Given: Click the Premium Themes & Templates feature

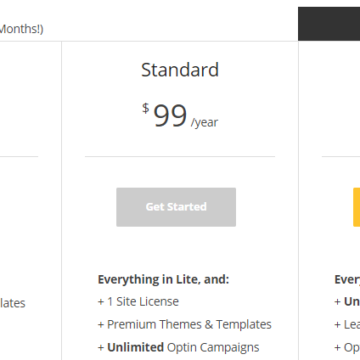Looking at the screenshot, I should coord(185,324).
